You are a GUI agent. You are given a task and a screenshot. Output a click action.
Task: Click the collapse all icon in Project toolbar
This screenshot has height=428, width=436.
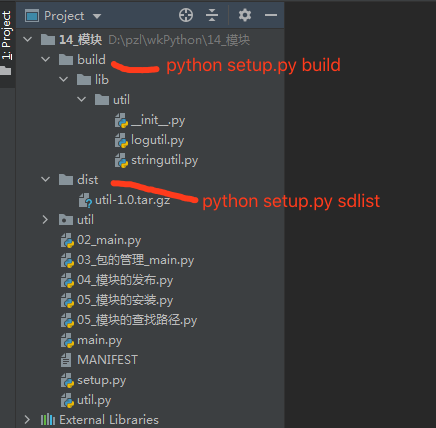tap(212, 15)
